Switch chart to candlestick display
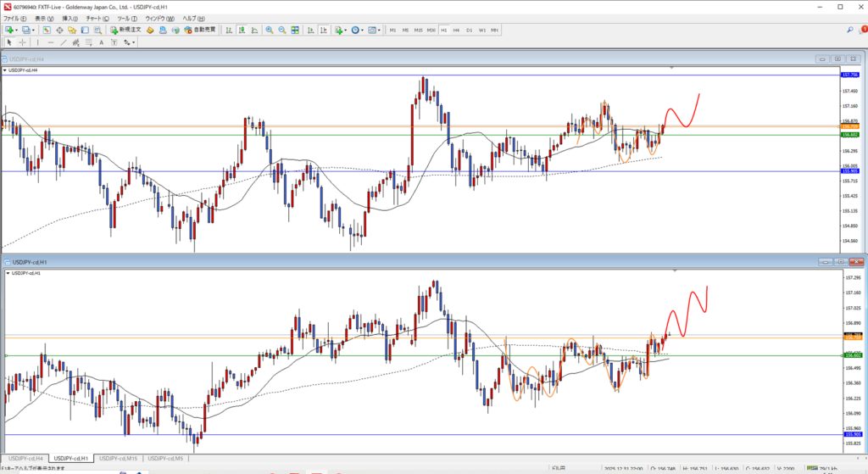Screen dimensions: 868x474 pyautogui.click(x=242, y=30)
